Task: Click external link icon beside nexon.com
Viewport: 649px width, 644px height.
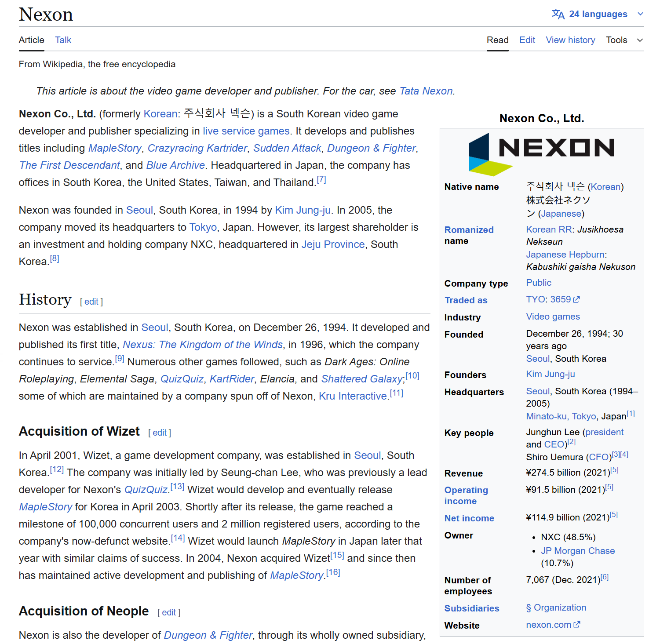Action: [577, 624]
